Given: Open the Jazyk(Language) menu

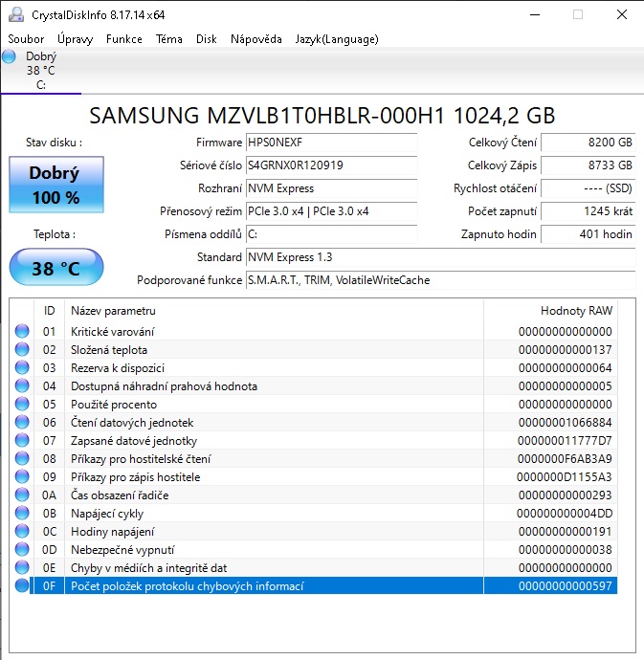Looking at the screenshot, I should pos(336,39).
